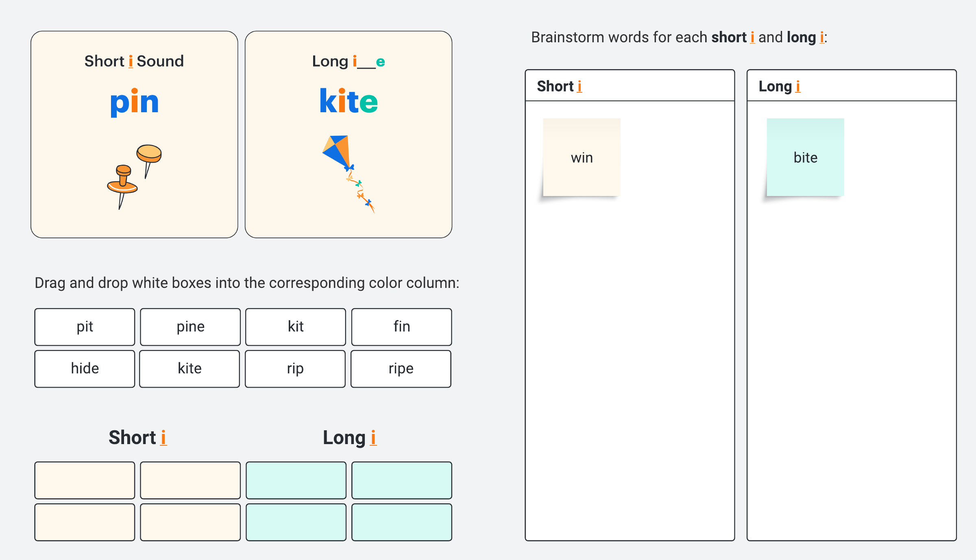Select the 'hide' word box
976x560 pixels.
[x=85, y=369]
